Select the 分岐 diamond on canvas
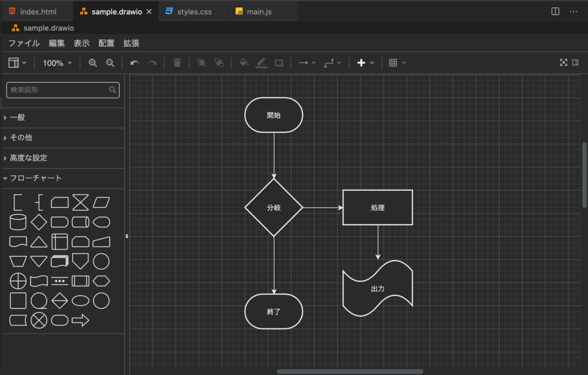Viewport: 588px width, 375px height. 274,207
